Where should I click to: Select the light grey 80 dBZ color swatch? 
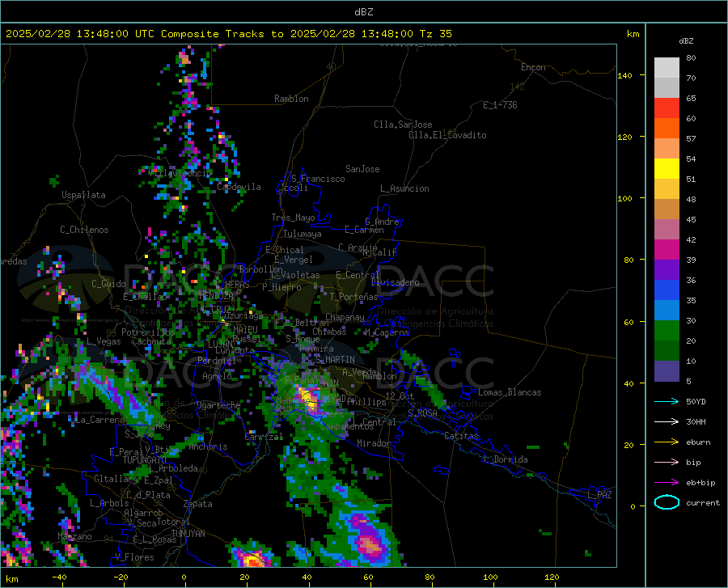click(x=667, y=67)
